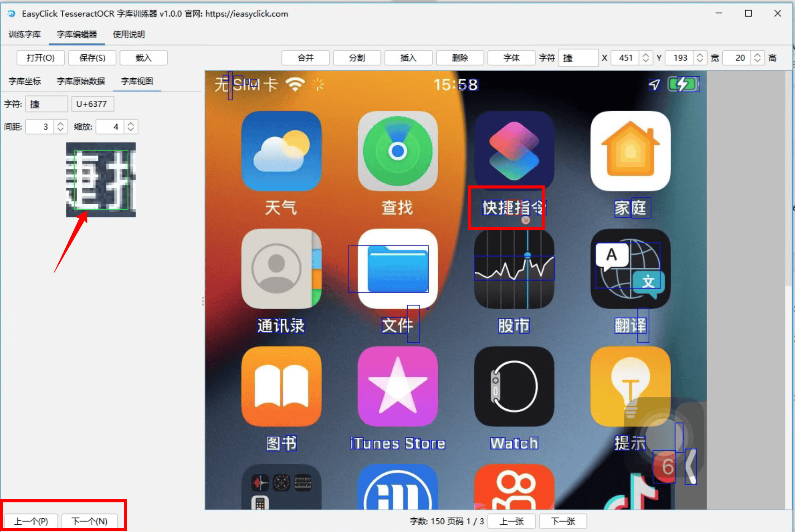Viewport: 795px width, 532px height.
Task: Click the width field showing 20
Action: point(738,58)
